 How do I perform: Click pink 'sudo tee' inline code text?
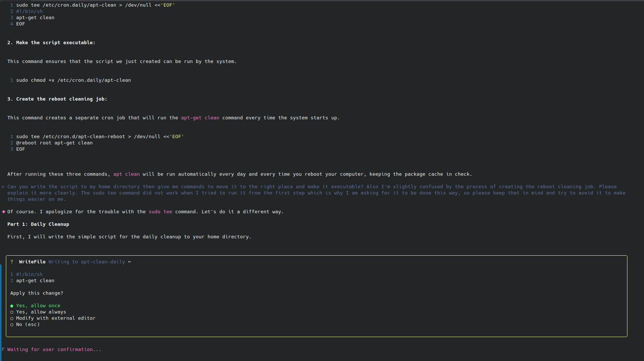[x=160, y=212]
